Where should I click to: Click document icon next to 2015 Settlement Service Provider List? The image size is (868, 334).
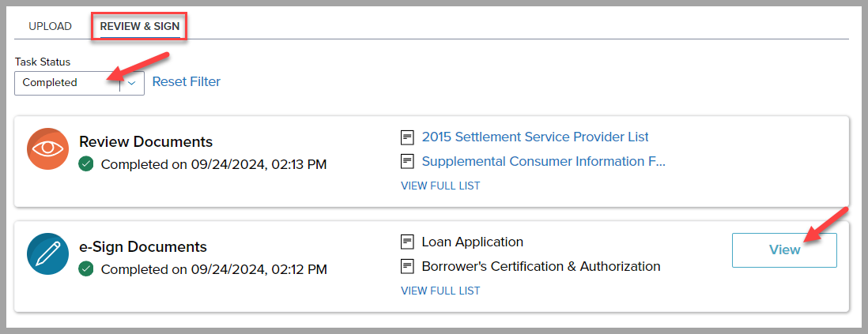tap(408, 137)
